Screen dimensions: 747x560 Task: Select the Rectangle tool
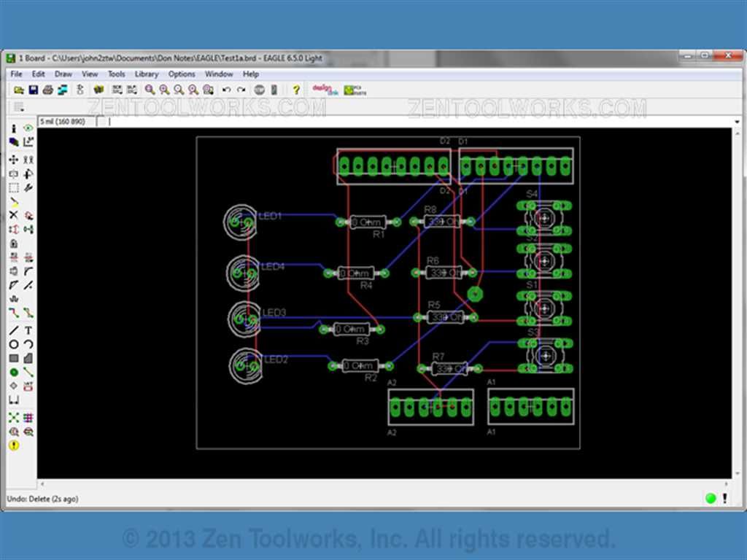(x=14, y=358)
